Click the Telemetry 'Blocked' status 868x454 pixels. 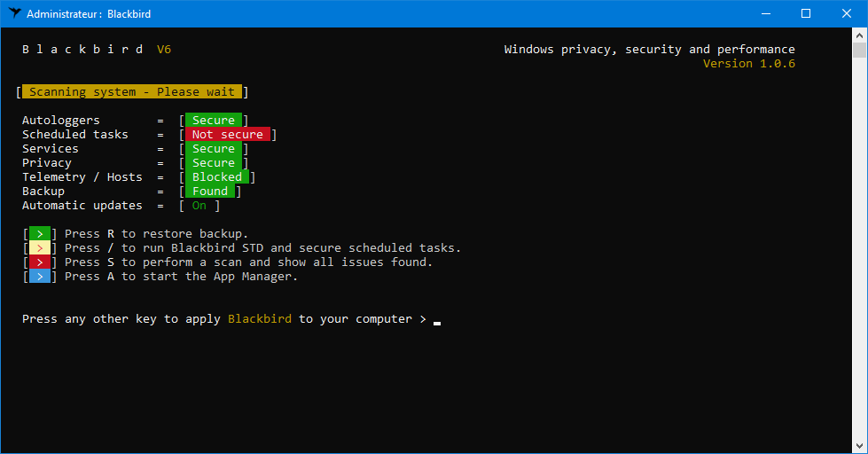[217, 177]
